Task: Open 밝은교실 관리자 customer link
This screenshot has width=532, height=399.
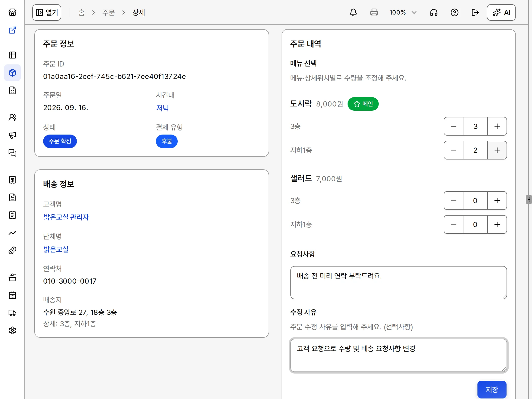Action: pyautogui.click(x=66, y=217)
